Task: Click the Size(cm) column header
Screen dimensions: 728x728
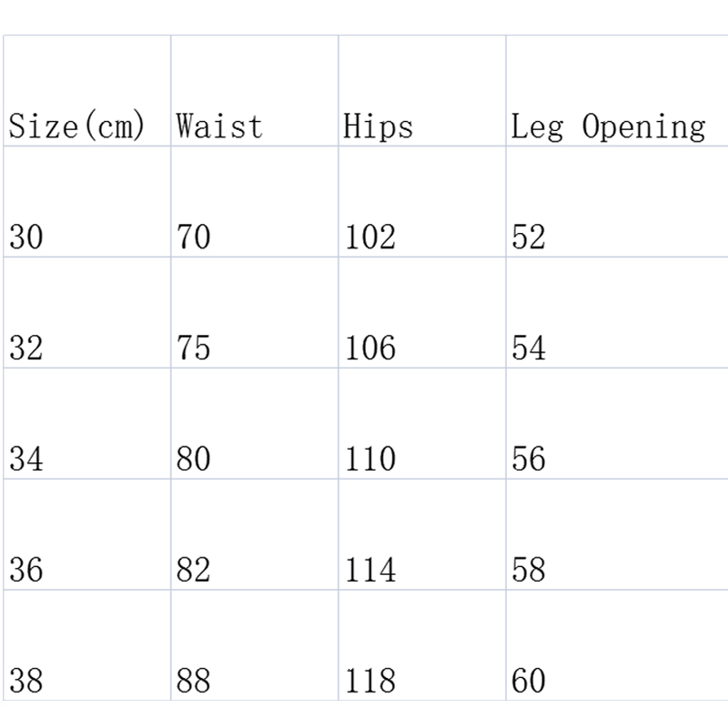Action: [77, 126]
